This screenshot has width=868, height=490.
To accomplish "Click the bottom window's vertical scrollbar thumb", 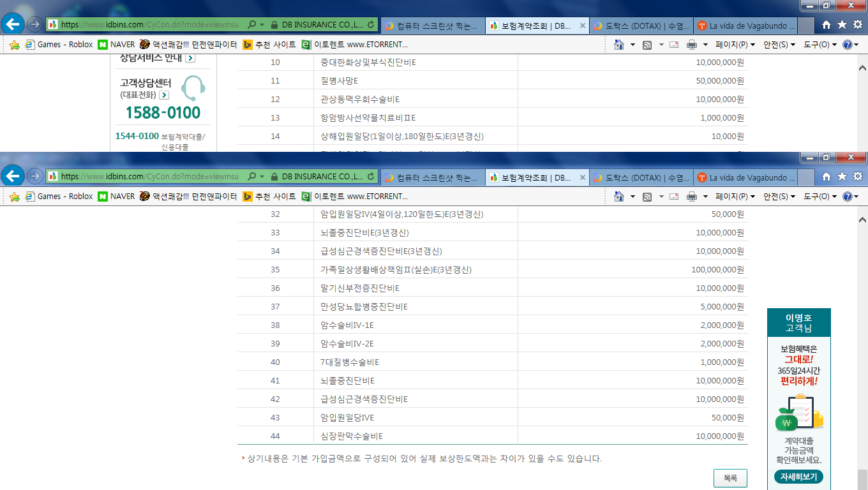I will pyautogui.click(x=862, y=479).
